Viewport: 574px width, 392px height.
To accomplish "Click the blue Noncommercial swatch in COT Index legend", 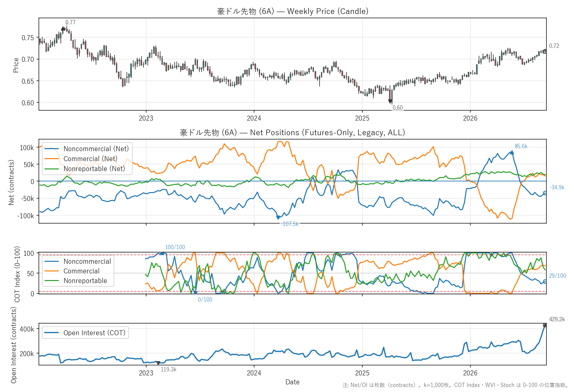I will click(51, 261).
